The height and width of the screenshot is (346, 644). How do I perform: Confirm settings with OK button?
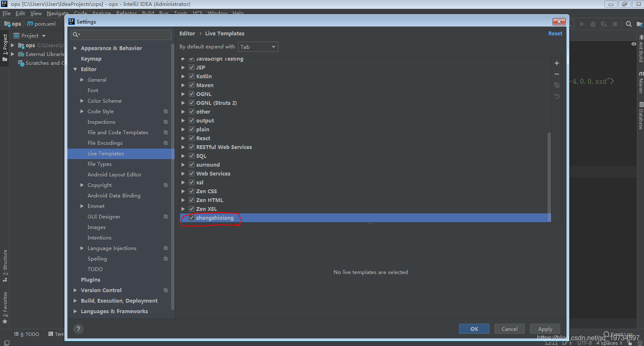pyautogui.click(x=474, y=329)
